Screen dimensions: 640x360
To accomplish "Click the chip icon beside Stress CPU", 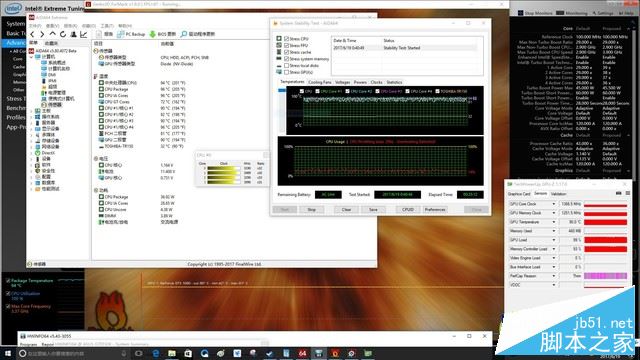I will [279, 39].
